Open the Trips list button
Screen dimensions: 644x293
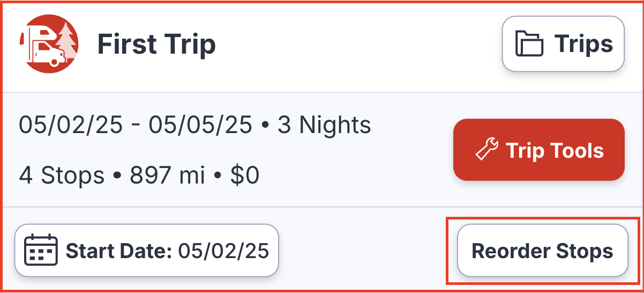tap(563, 44)
